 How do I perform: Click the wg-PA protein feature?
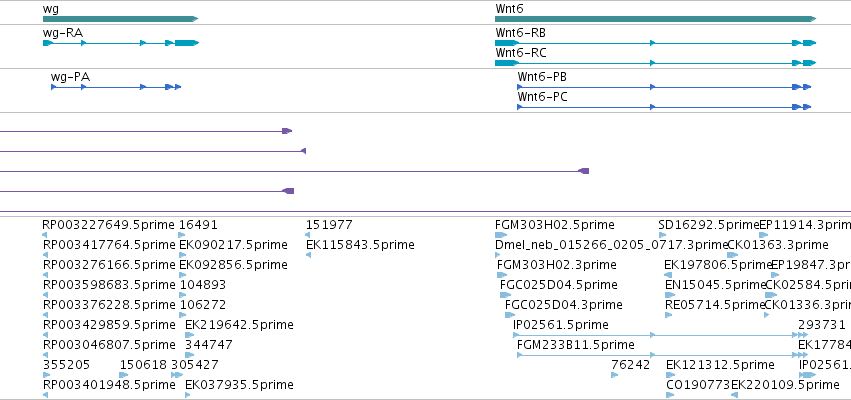click(x=116, y=87)
